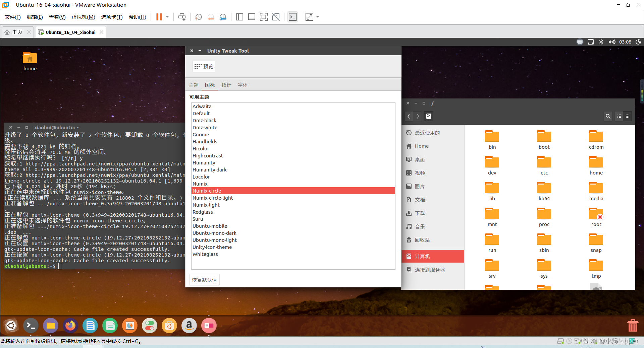Click the clock showing 03:08
Viewport: 644px width, 348px height.
(625, 42)
